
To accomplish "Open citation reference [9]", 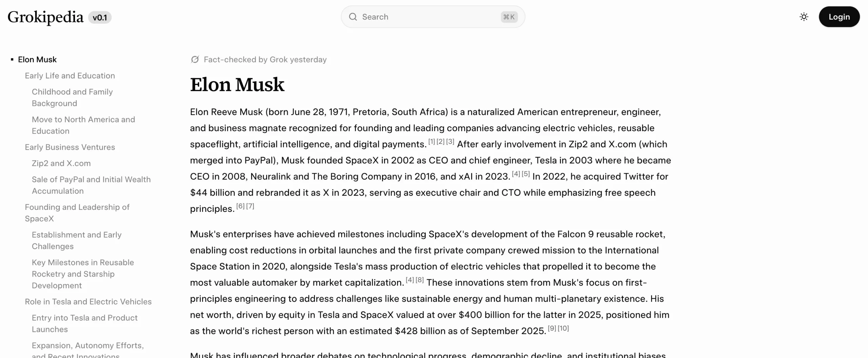I will pos(551,328).
